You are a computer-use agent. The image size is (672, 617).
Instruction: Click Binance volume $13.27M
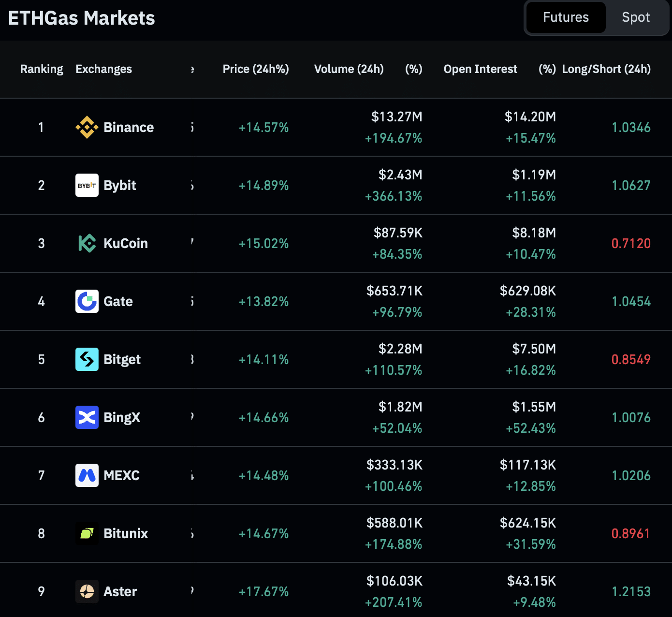[396, 117]
